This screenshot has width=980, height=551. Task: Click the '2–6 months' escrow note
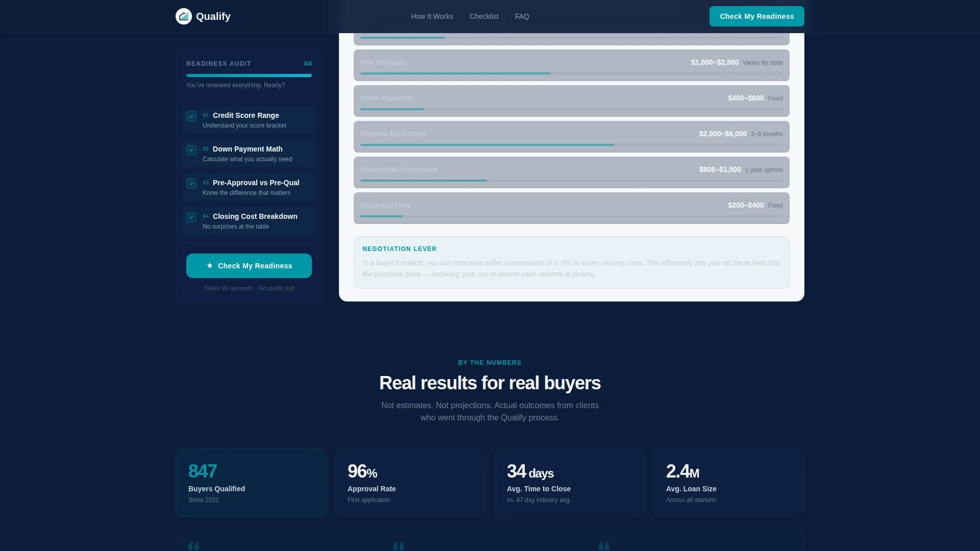(x=767, y=134)
